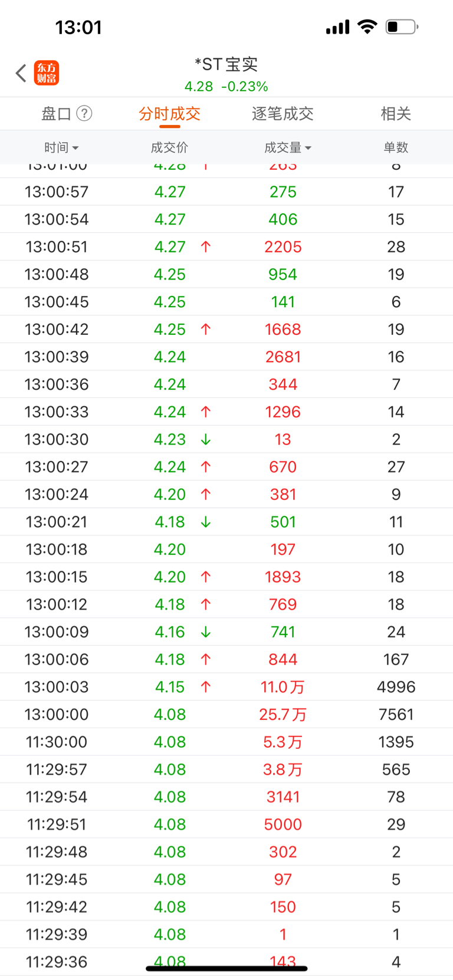Image resolution: width=453 pixels, height=980 pixels.
Task: Tap the battery indicator icon
Action: tap(402, 27)
